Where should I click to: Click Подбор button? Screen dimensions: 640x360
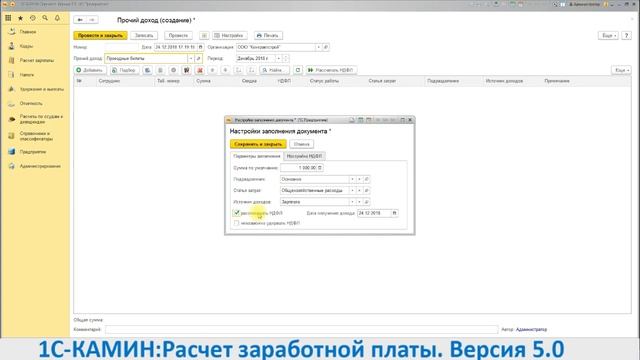pyautogui.click(x=124, y=70)
